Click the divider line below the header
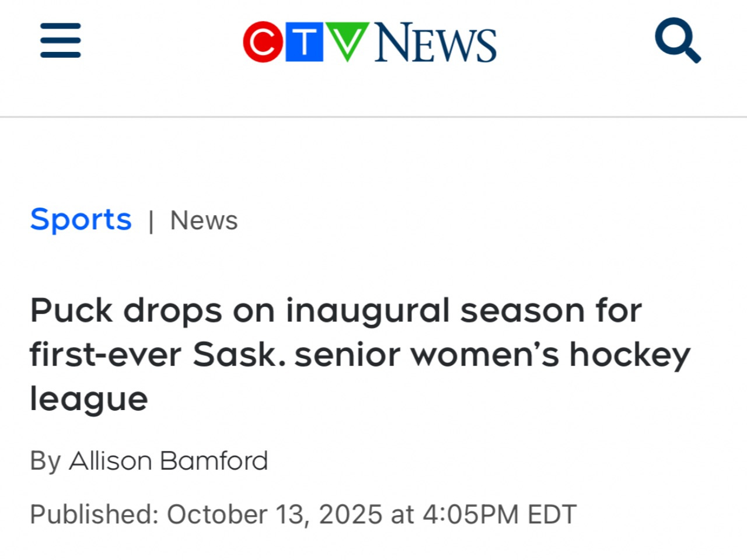The height and width of the screenshot is (560, 747). [373, 117]
